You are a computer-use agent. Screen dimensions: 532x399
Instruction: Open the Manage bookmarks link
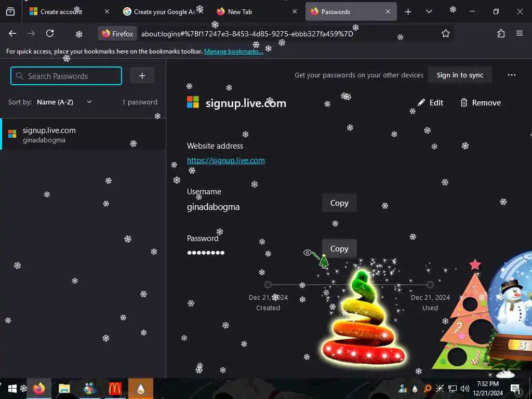point(233,51)
